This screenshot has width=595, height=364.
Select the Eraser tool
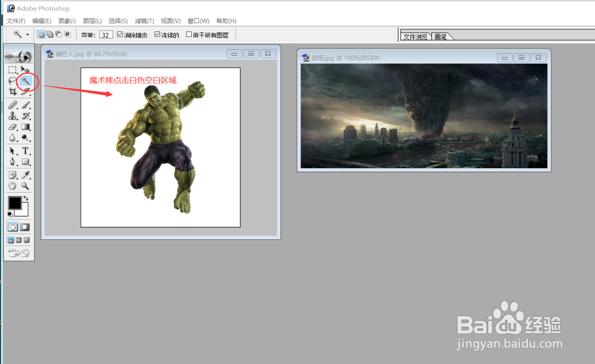[13, 127]
